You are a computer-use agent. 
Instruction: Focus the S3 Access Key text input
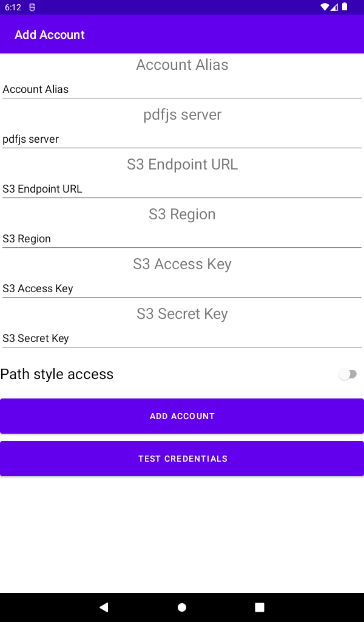click(182, 289)
